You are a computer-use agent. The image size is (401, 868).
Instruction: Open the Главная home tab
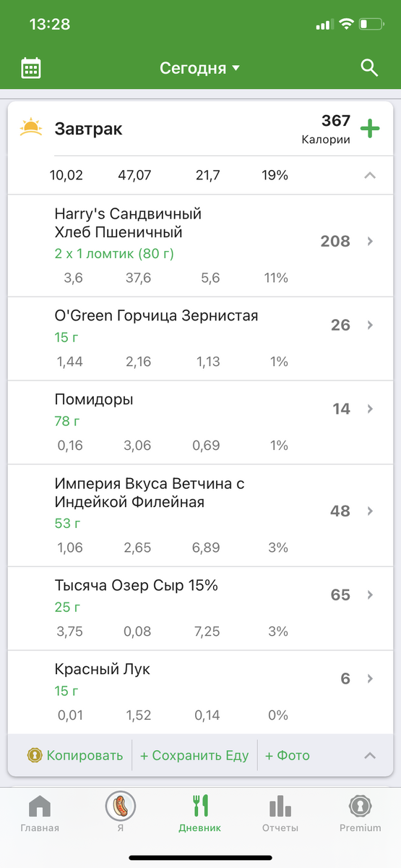point(40,814)
